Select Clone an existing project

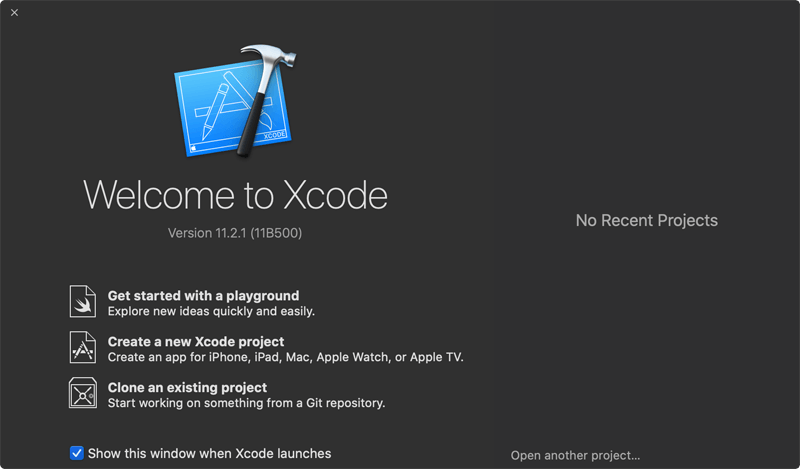[x=187, y=387]
